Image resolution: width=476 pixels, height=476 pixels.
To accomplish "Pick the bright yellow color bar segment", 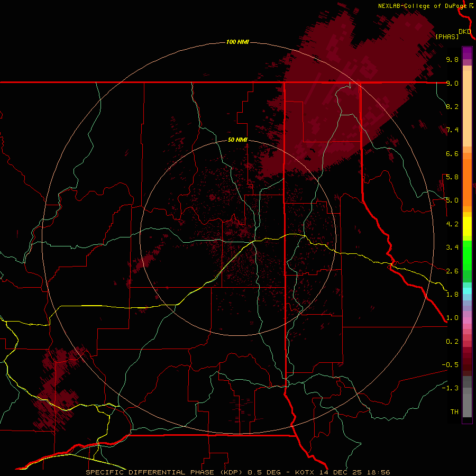I will pyautogui.click(x=467, y=226).
